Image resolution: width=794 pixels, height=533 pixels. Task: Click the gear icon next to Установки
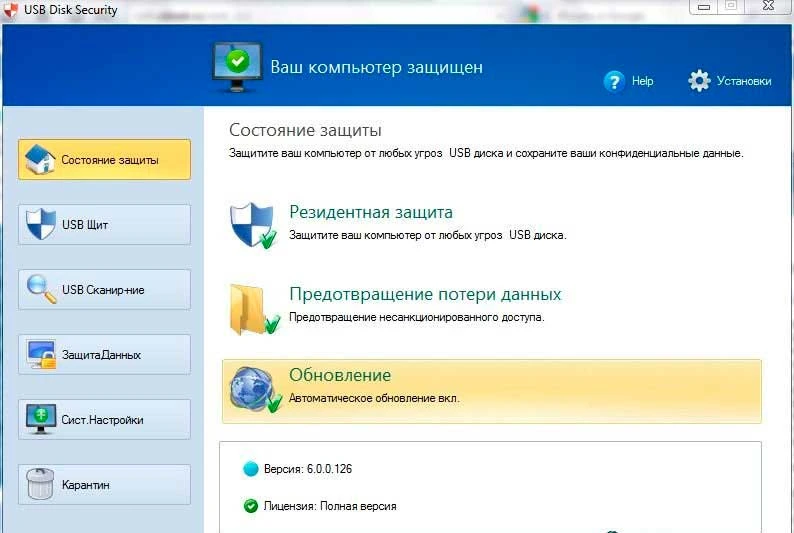[699, 81]
